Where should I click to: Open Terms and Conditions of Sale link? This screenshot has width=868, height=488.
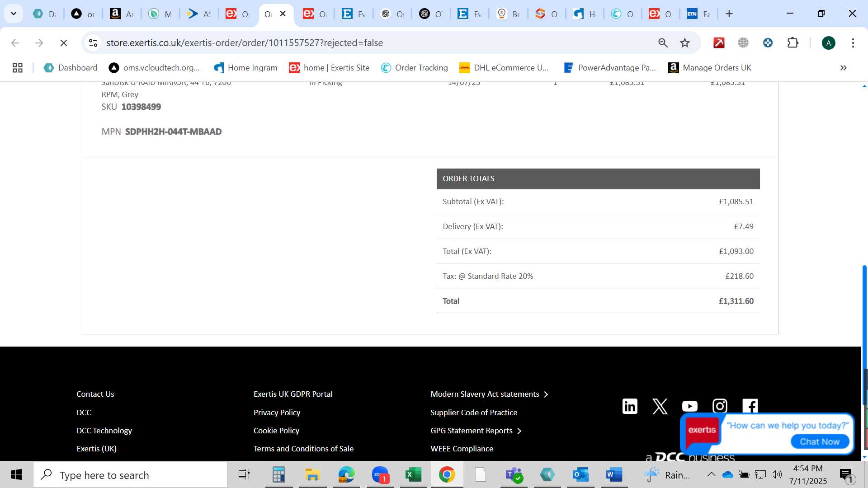click(303, 449)
